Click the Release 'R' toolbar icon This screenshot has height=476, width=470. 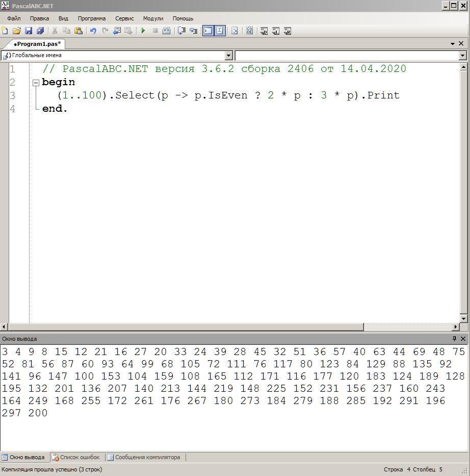(288, 31)
